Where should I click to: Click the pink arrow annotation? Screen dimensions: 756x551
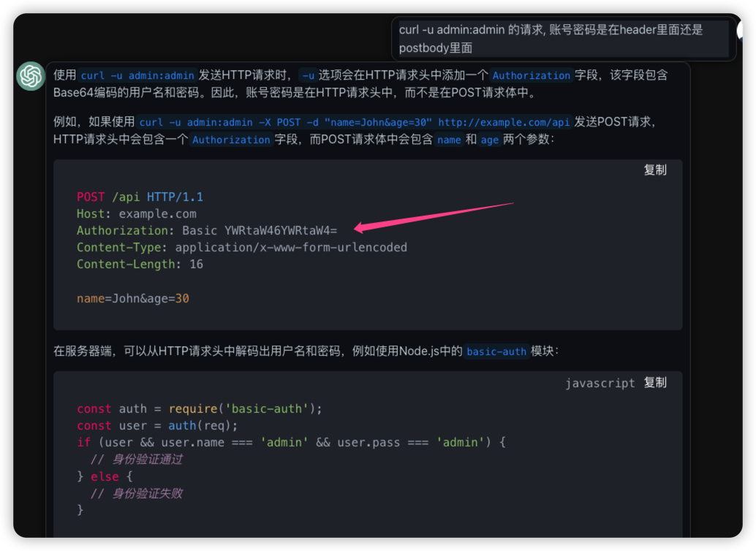[434, 216]
